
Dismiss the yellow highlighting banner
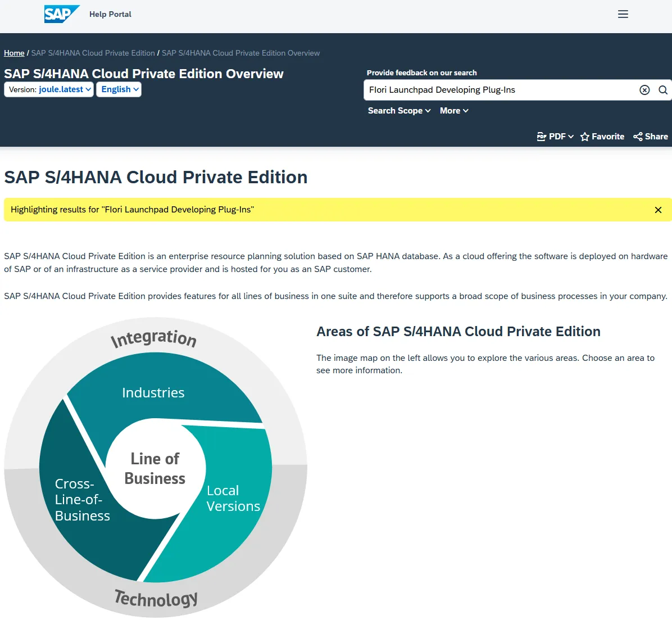[x=658, y=210]
